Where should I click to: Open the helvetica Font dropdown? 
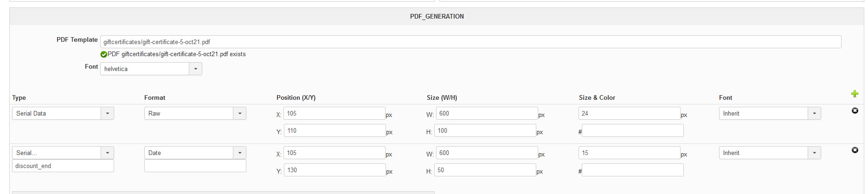tap(196, 69)
